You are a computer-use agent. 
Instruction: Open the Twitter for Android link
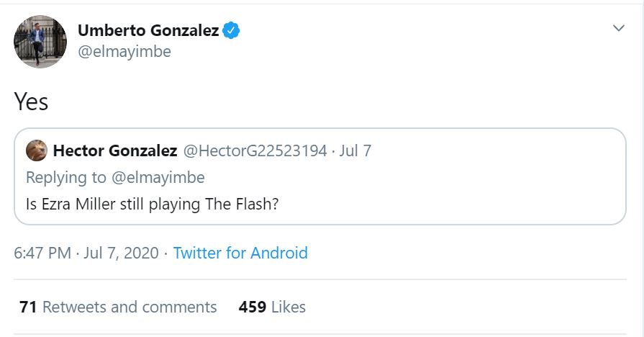point(240,253)
